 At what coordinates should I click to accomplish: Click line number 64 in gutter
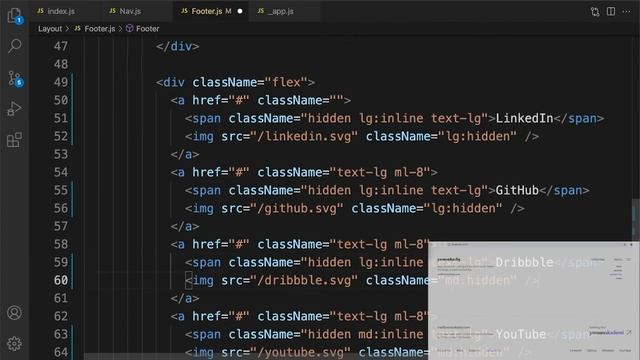pos(61,352)
